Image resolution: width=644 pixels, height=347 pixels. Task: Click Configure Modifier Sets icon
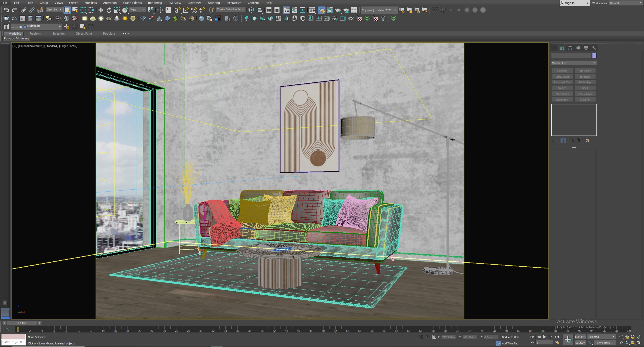(x=587, y=141)
